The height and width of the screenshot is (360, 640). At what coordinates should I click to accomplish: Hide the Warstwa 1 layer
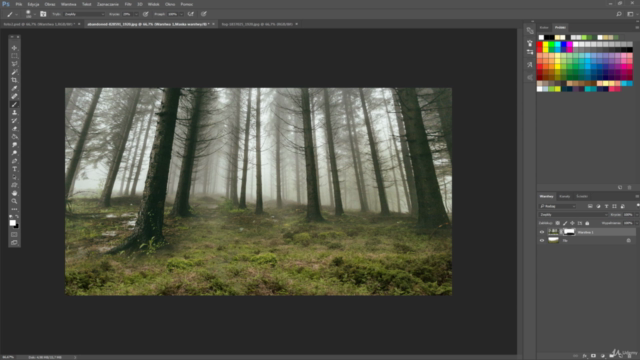542,232
